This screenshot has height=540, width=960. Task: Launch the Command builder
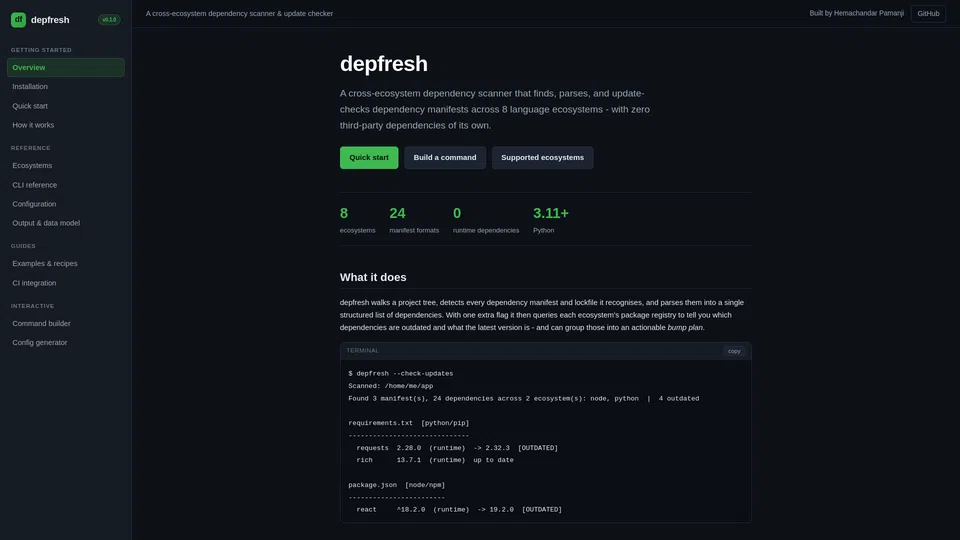(66, 323)
